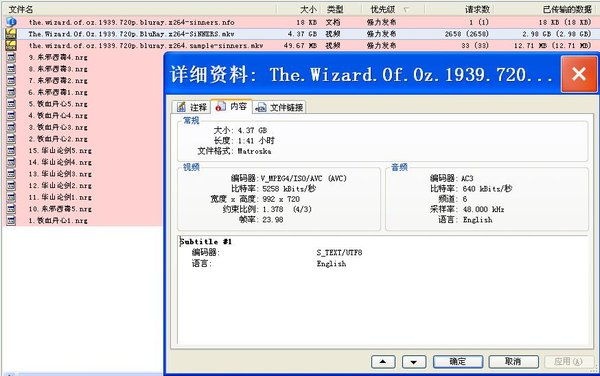600x376 pixels.
Task: Sort by the 类型 column header
Action: (342, 9)
